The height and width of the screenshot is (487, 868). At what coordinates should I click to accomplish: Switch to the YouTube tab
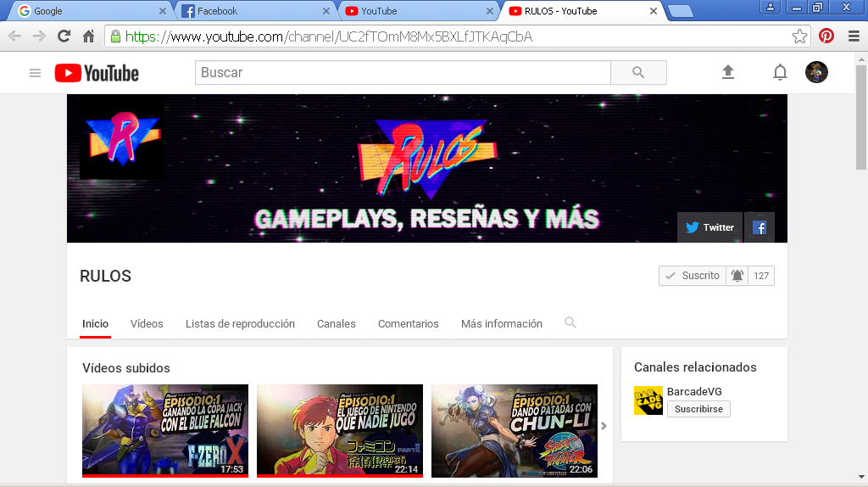tap(419, 11)
